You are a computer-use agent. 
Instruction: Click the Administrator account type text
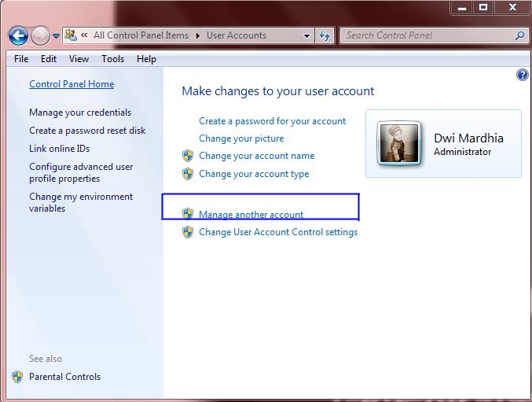[462, 152]
